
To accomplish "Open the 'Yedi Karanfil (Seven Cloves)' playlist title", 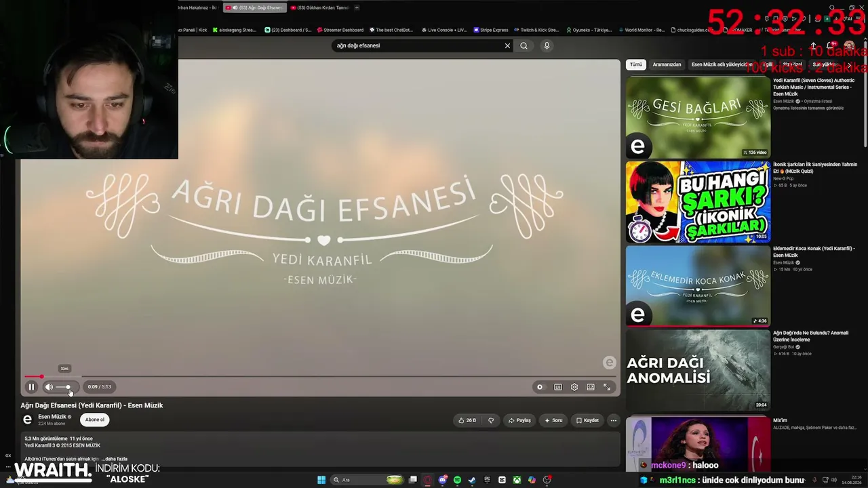I will [x=814, y=87].
